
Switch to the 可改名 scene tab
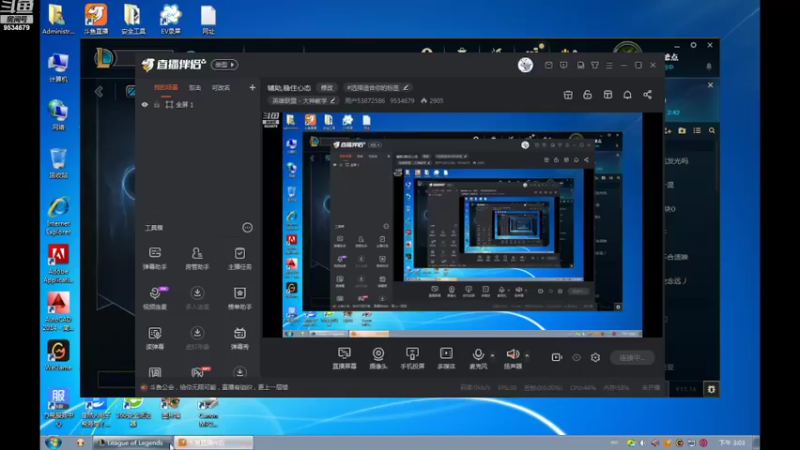click(x=221, y=88)
